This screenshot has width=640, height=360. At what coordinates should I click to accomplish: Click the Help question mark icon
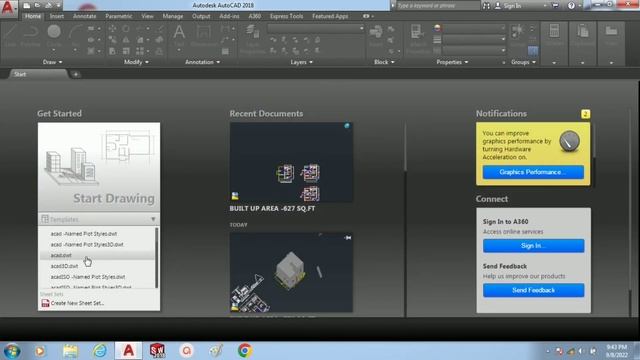571,6
